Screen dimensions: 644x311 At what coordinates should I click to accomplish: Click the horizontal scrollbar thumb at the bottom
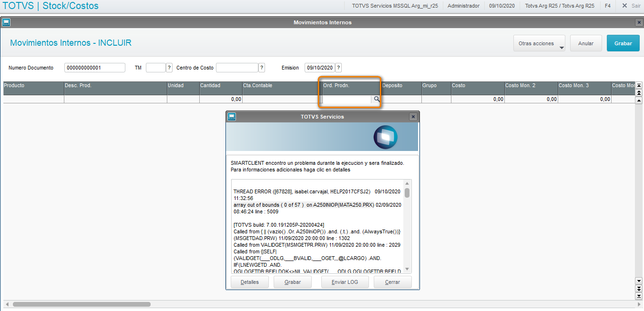point(82,304)
